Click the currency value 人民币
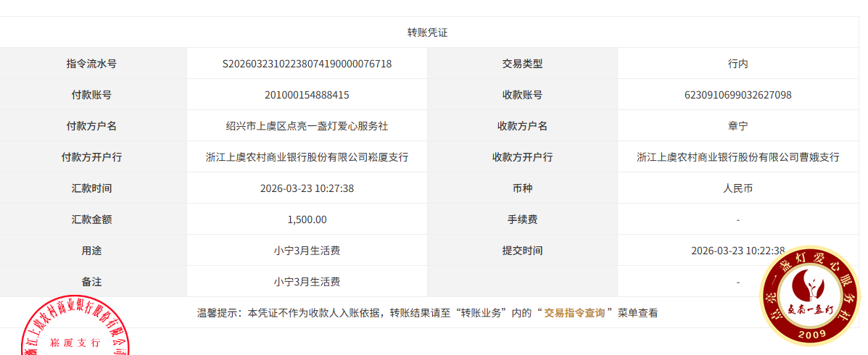Screen dimensions: 868x355 coord(737,188)
